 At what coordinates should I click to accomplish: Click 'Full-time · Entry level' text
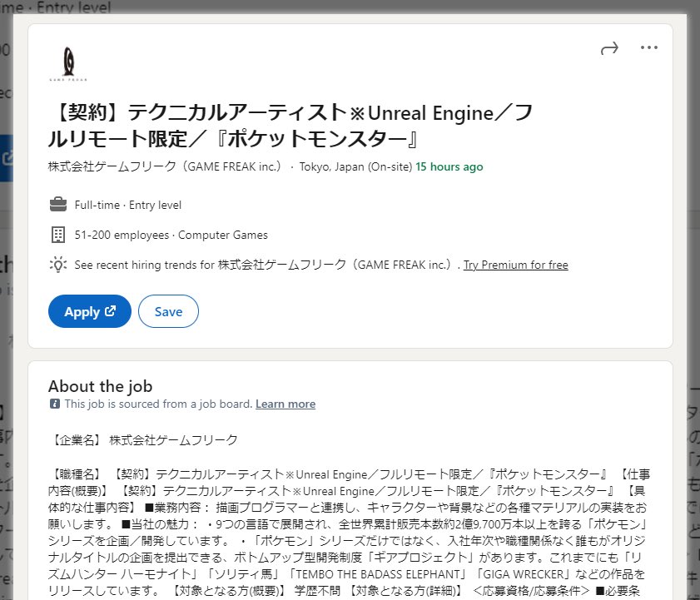pos(128,205)
